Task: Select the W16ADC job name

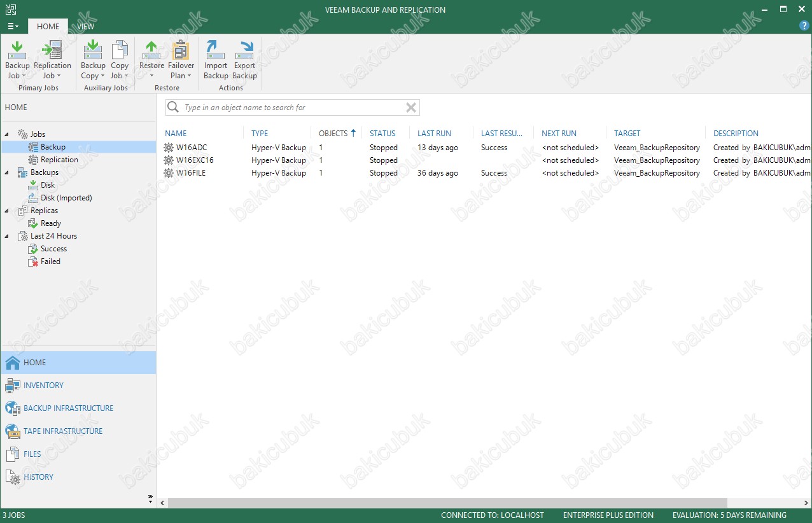Action: pyautogui.click(x=192, y=148)
